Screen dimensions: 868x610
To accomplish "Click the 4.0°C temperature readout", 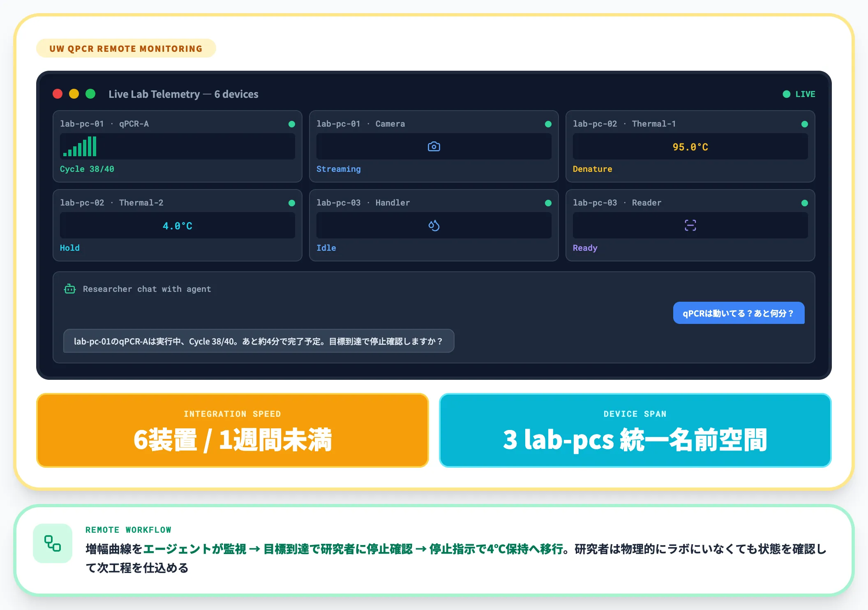I will (178, 226).
